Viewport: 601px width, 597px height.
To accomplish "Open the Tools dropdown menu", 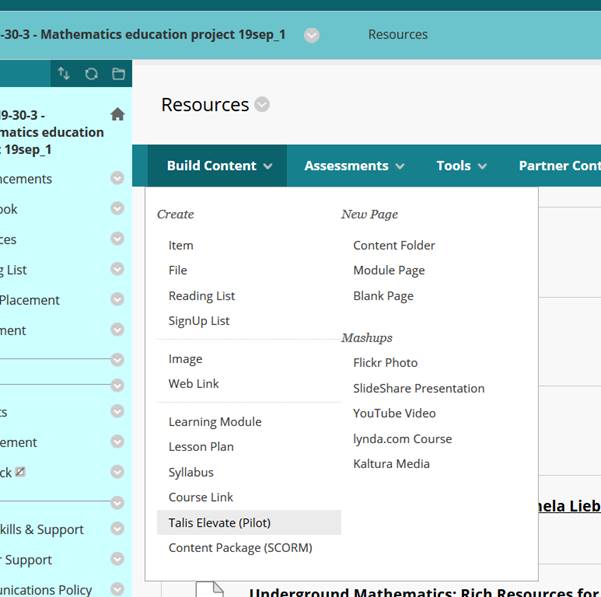I will (x=461, y=166).
